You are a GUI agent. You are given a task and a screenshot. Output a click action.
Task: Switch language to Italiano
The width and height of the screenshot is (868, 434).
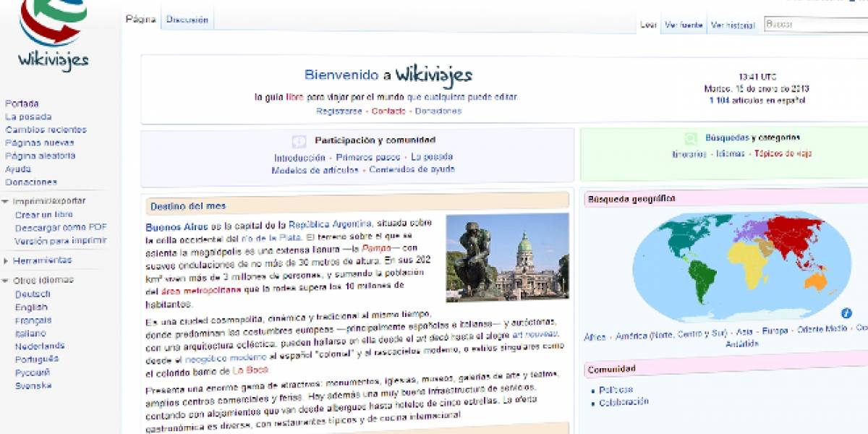[x=30, y=333]
